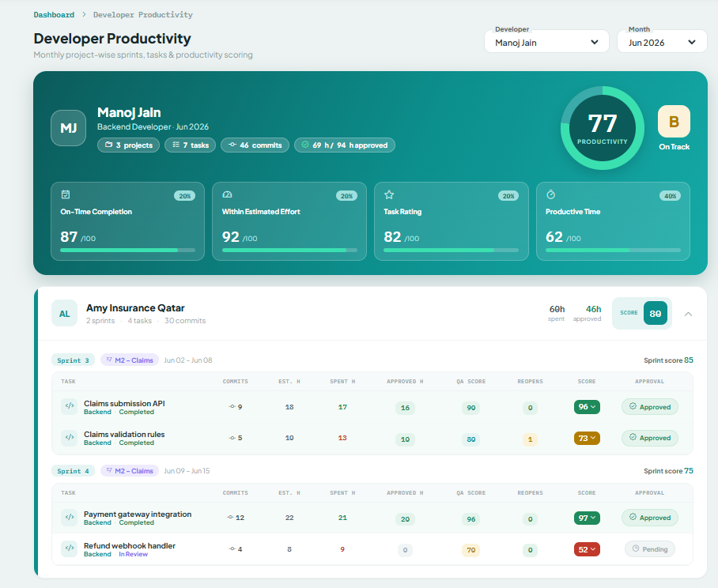Click the reopens count 1 badge
Image resolution: width=718 pixels, height=588 pixels.
530,439
